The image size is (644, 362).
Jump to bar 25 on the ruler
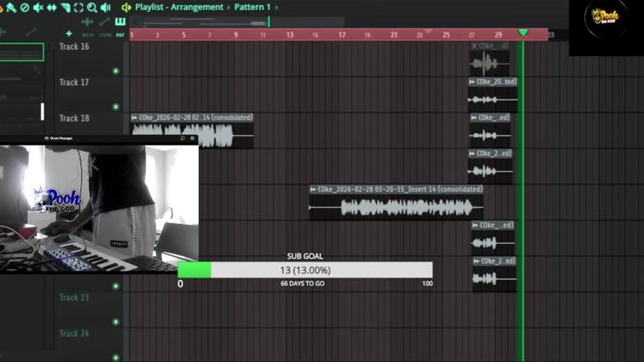pyautogui.click(x=446, y=35)
